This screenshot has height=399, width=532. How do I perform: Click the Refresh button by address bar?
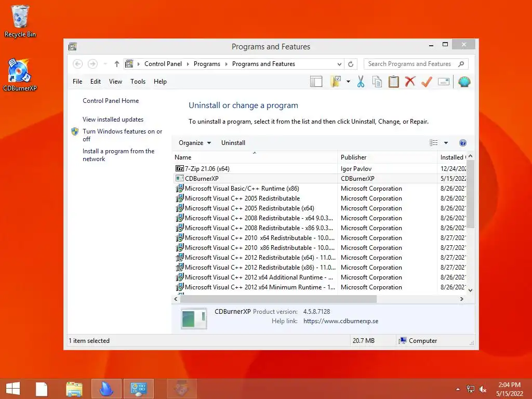click(x=351, y=64)
